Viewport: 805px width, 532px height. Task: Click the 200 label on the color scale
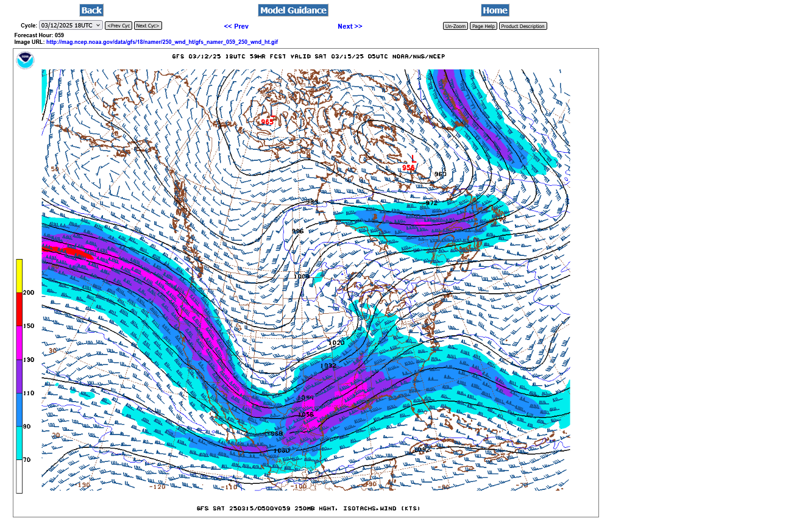[x=29, y=293]
